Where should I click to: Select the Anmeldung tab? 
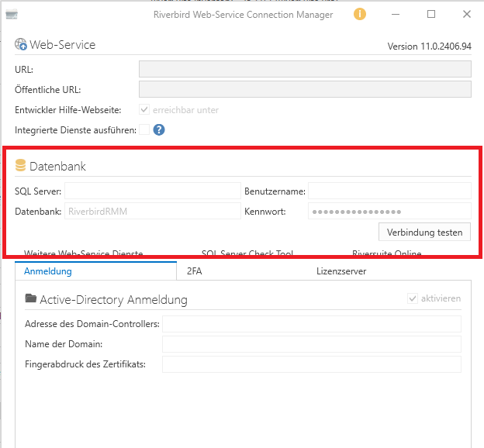48,271
